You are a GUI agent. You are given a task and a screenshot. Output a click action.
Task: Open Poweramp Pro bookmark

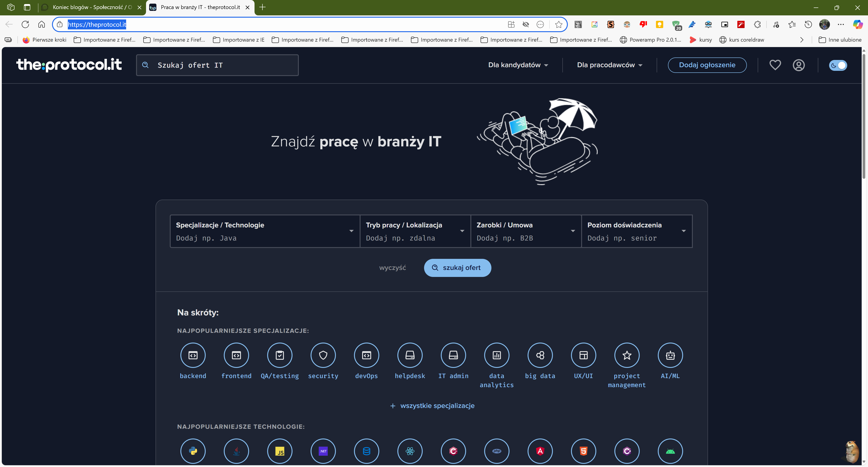coord(651,40)
